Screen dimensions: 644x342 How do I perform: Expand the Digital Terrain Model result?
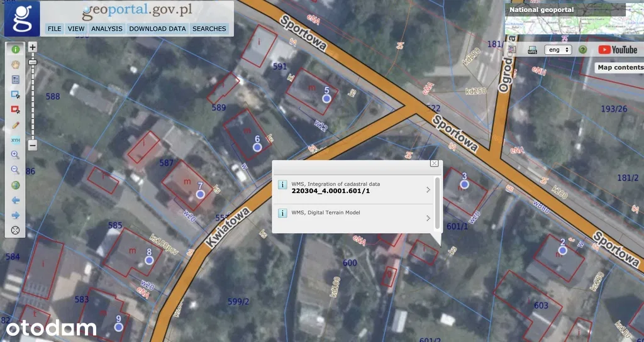click(428, 218)
